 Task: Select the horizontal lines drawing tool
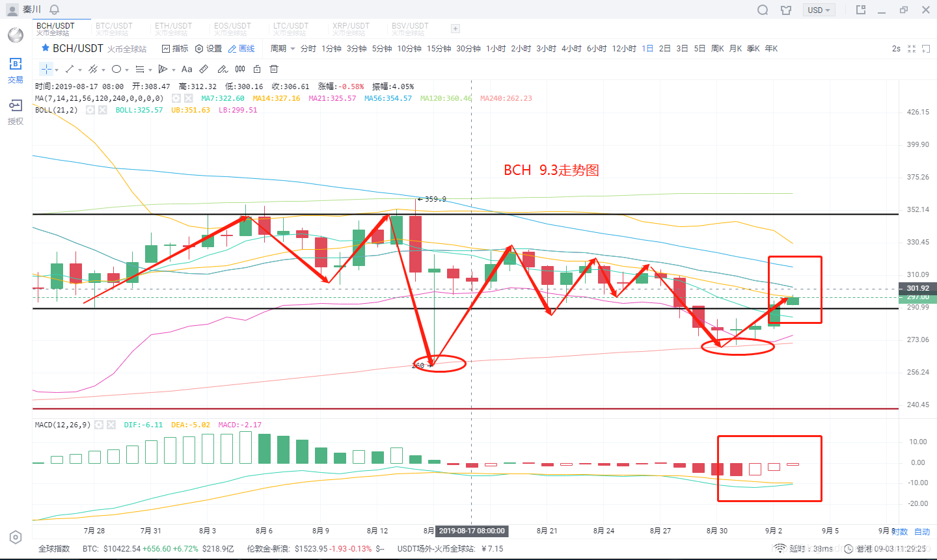140,69
